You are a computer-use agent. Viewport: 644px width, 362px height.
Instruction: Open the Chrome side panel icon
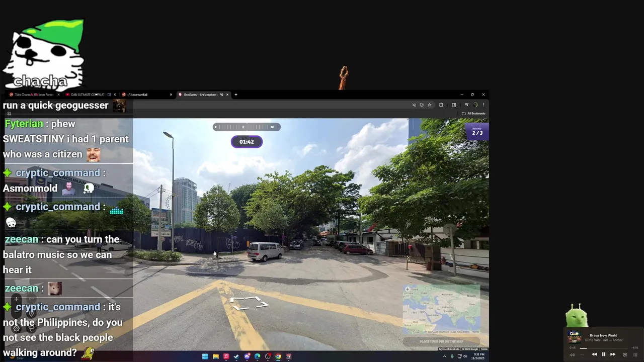tap(454, 105)
